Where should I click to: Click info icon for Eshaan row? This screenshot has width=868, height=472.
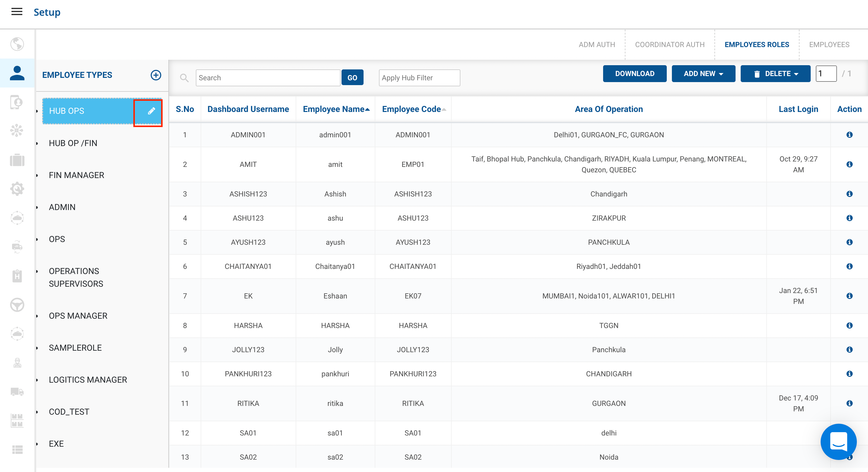849,296
